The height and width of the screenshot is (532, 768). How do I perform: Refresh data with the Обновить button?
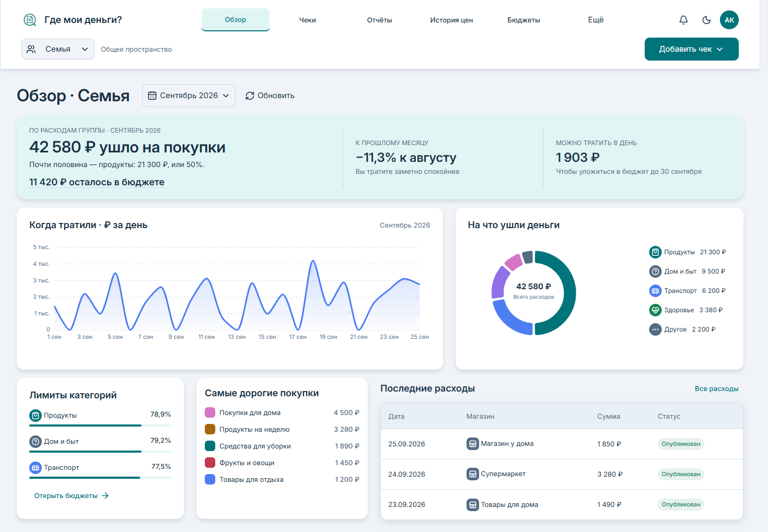click(x=270, y=96)
